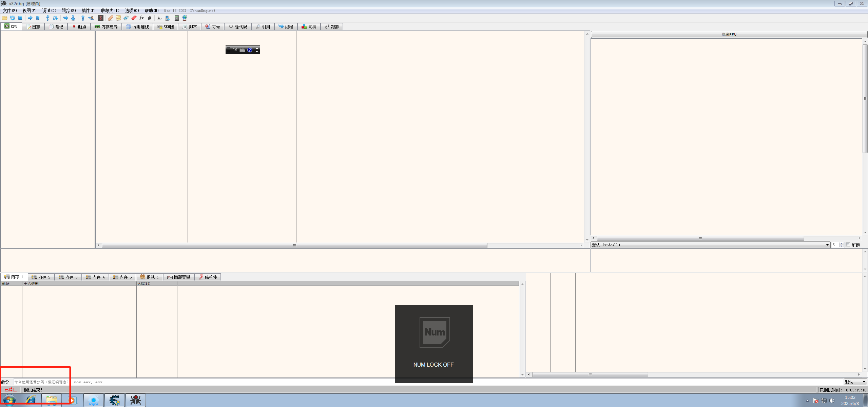Click the Restart debugging icon

click(13, 18)
